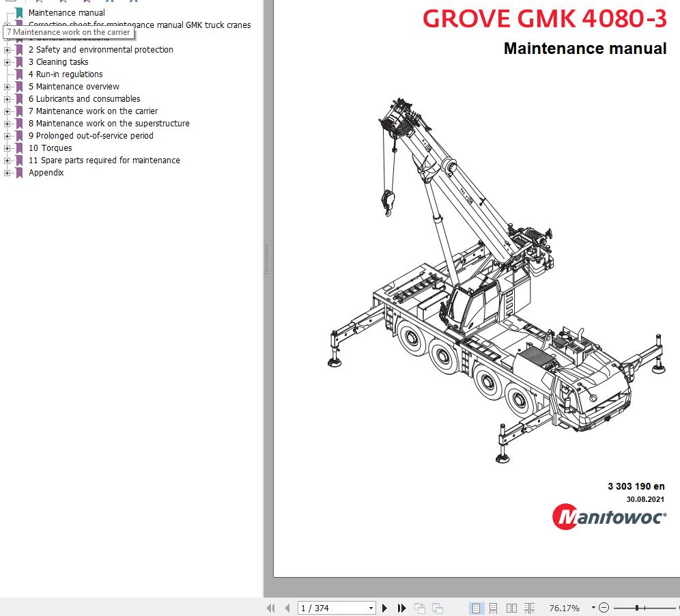680x616 pixels.
Task: Switch to two-page continuous facing view
Action: pyautogui.click(x=529, y=608)
